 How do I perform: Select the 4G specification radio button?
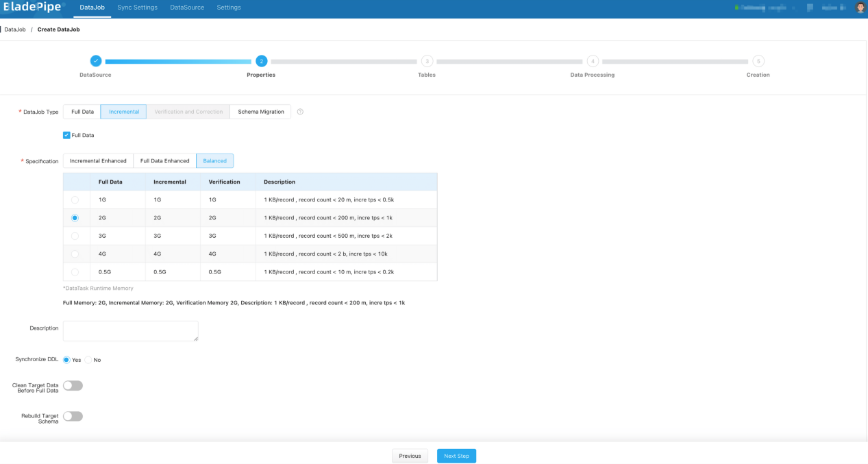(x=75, y=254)
